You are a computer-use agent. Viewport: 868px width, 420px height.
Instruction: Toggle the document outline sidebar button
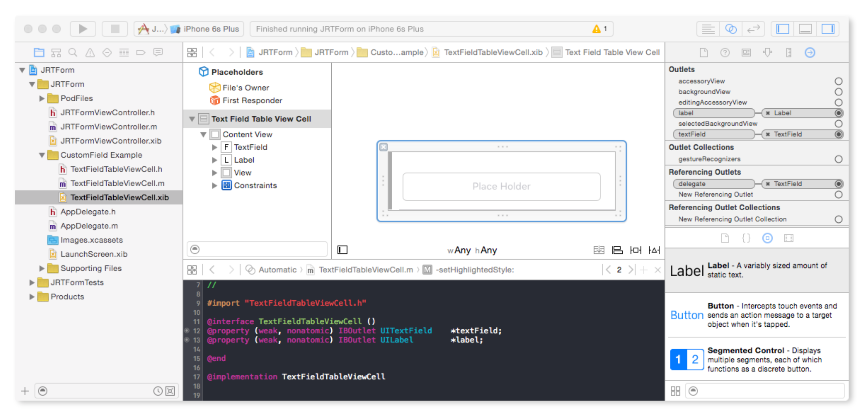(342, 250)
